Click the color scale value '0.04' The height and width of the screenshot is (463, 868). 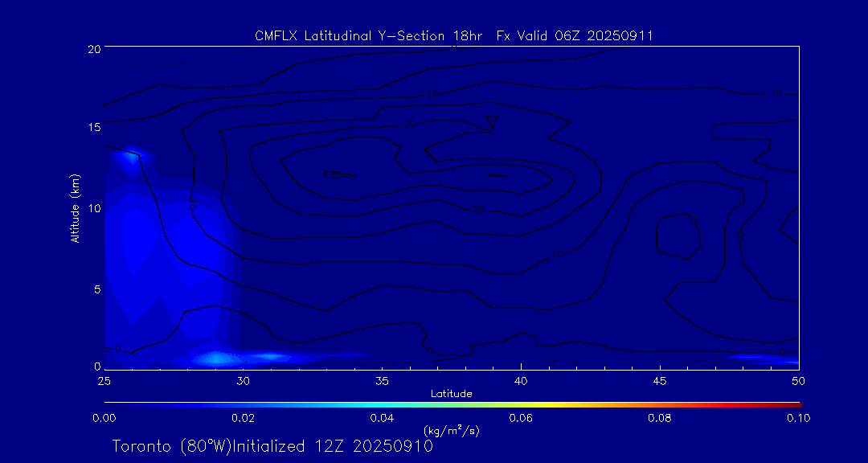(382, 418)
